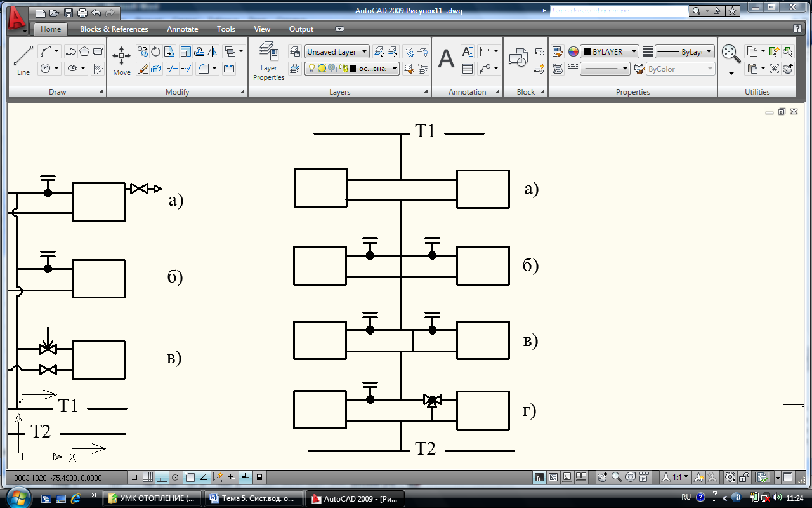The height and width of the screenshot is (508, 812).
Task: Click the InfoCenter search button
Action: click(x=696, y=11)
